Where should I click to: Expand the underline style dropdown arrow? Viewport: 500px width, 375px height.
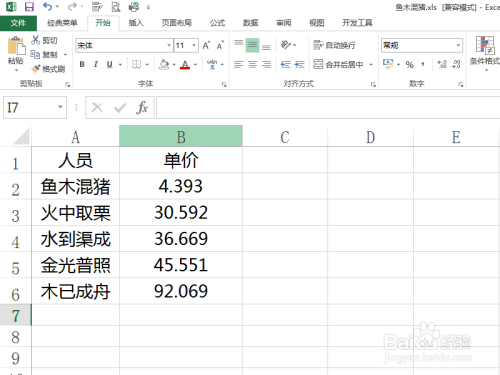point(120,65)
